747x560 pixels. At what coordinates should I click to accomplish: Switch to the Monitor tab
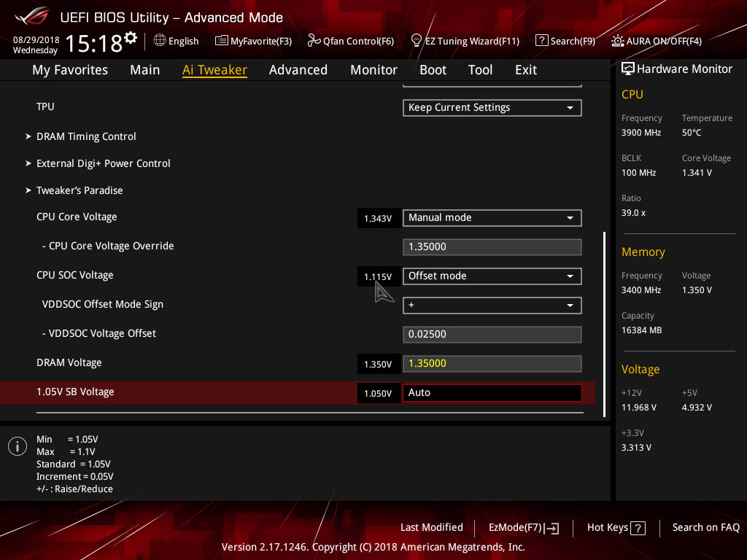(x=373, y=70)
